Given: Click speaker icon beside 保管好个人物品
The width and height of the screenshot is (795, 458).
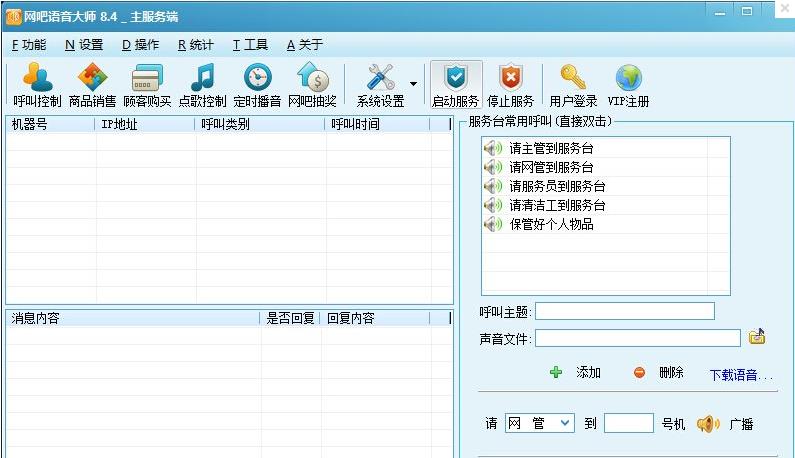Looking at the screenshot, I should [493, 224].
